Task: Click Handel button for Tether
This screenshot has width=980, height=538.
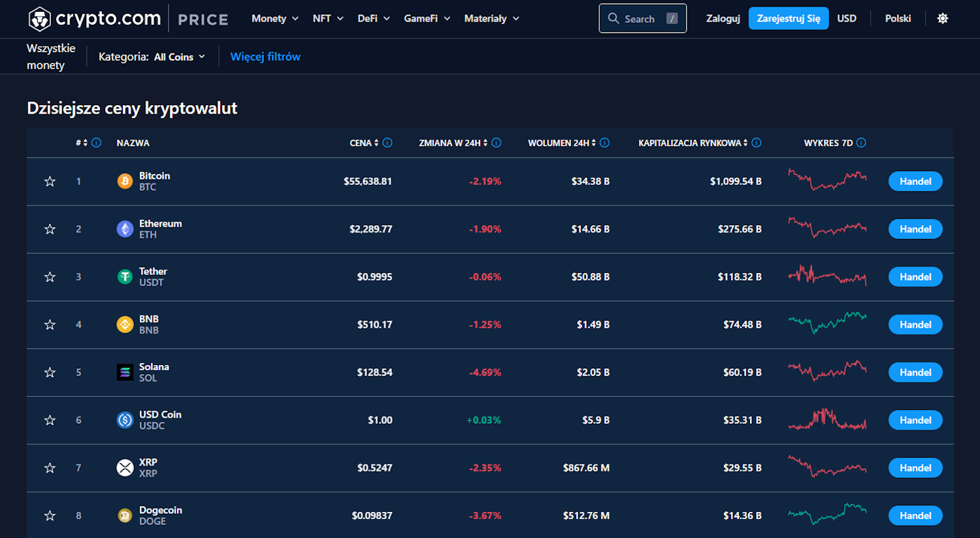Action: [915, 277]
